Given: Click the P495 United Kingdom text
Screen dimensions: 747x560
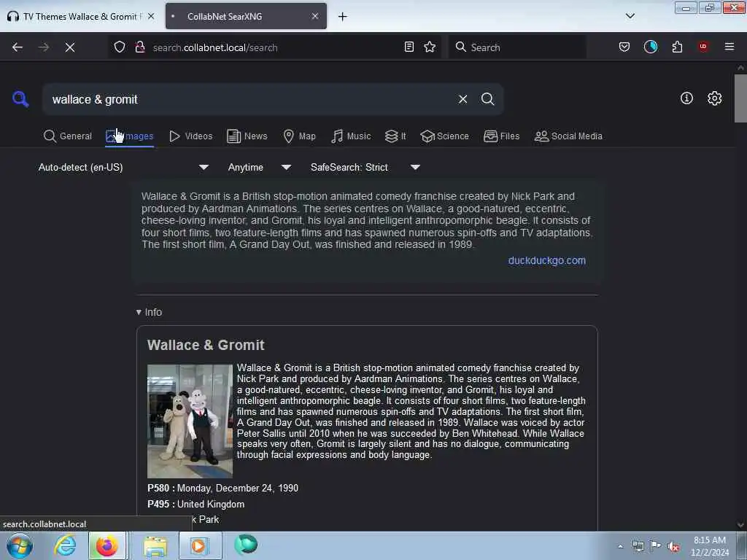Looking at the screenshot, I should 196,504.
